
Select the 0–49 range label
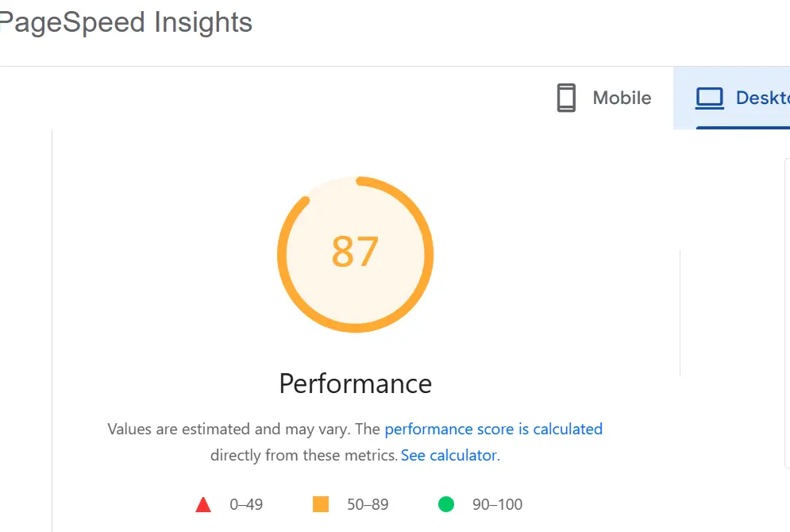point(246,504)
